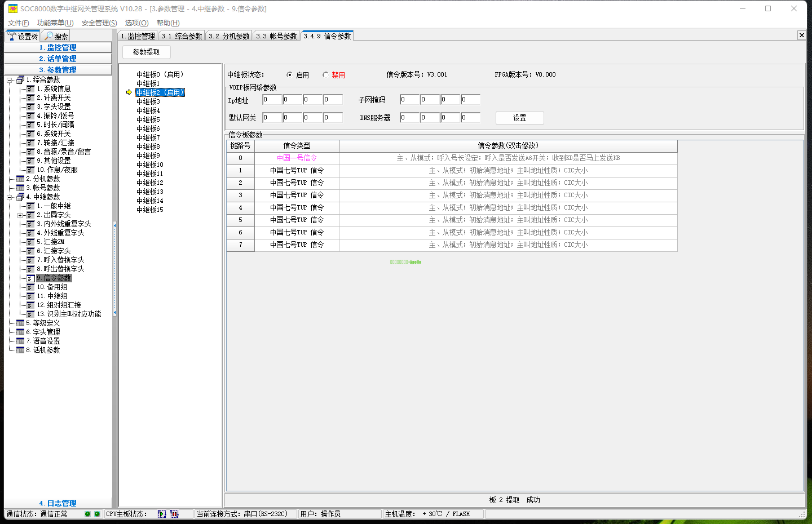
Task: Select the 启用 radio button
Action: click(290, 75)
